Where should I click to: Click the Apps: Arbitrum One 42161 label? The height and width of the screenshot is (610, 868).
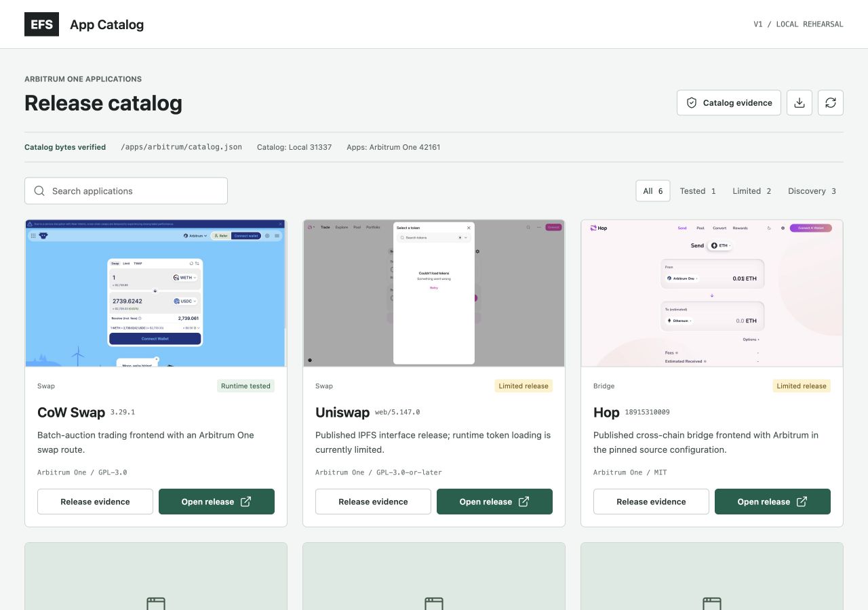click(393, 147)
